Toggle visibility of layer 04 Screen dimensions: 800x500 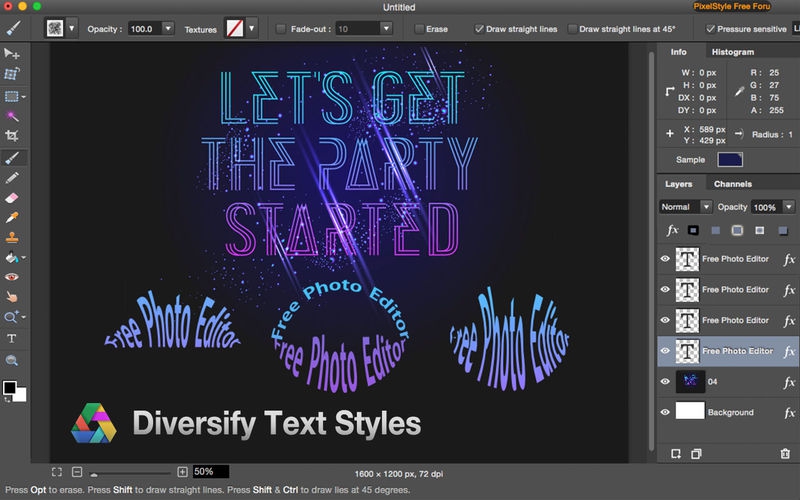[x=666, y=382]
